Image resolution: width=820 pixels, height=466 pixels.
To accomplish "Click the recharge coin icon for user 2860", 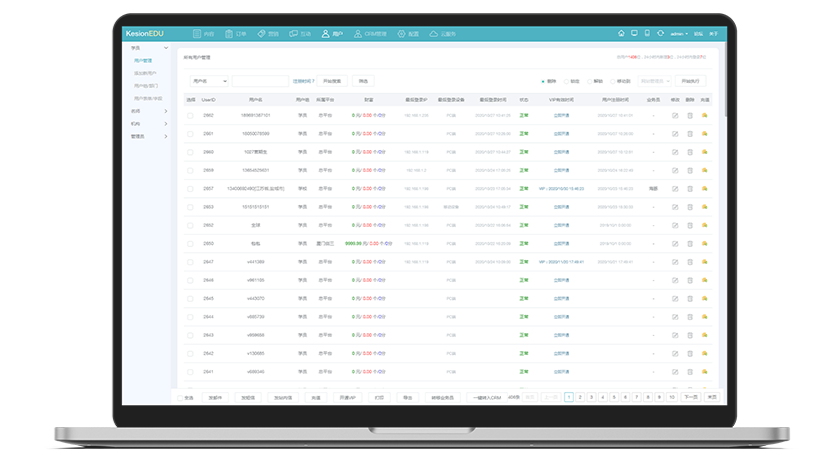I will (704, 151).
